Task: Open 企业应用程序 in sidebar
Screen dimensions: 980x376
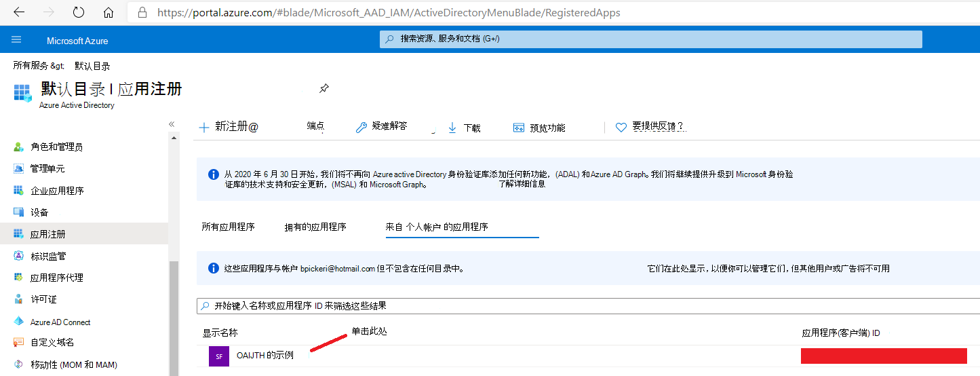Action: 57,191
